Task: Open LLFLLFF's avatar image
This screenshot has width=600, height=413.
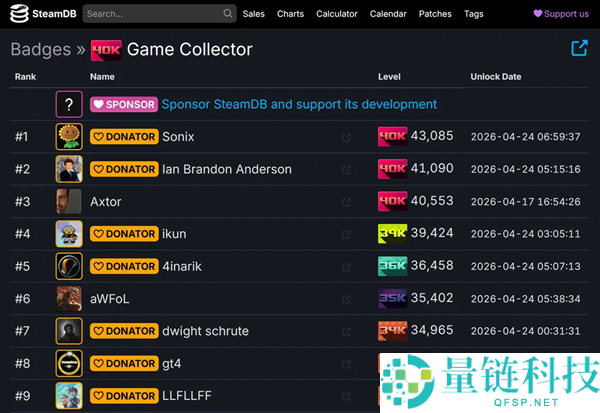Action: (x=69, y=396)
